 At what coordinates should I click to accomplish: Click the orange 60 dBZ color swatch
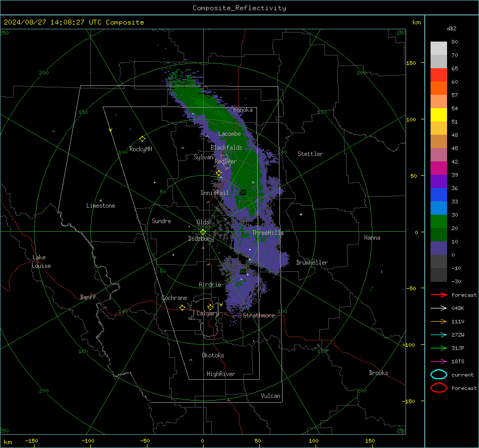[439, 88]
